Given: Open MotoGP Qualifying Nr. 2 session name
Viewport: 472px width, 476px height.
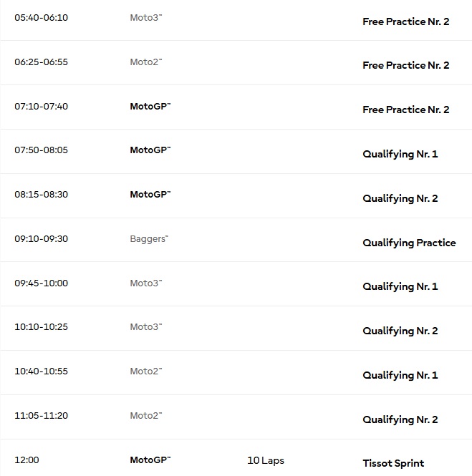Looking at the screenshot, I should click(400, 199).
